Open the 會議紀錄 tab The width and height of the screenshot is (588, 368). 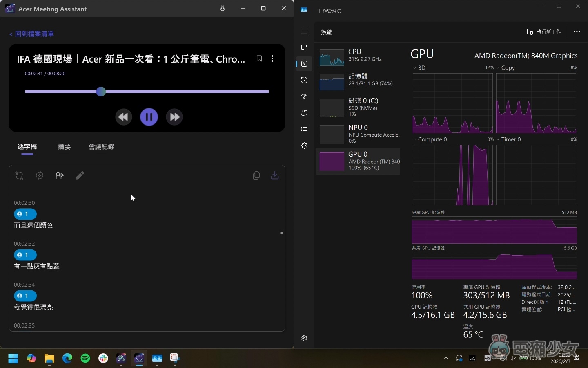click(x=101, y=147)
